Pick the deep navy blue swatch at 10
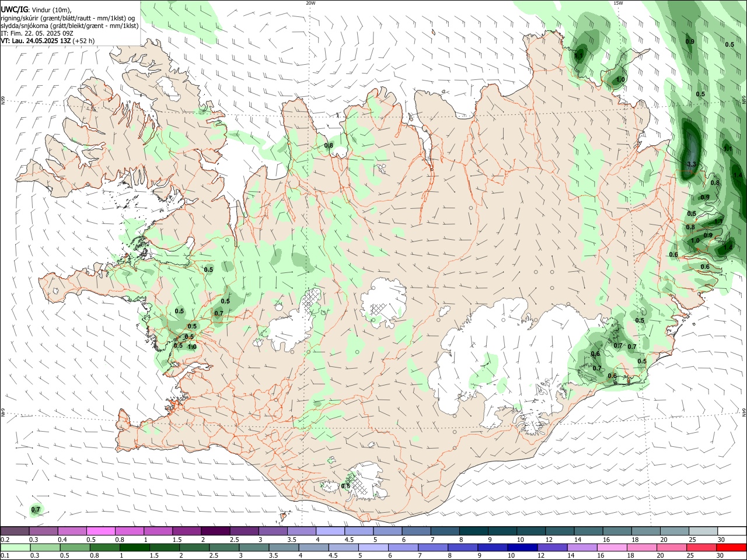This screenshot has width=747, height=560. (x=521, y=547)
